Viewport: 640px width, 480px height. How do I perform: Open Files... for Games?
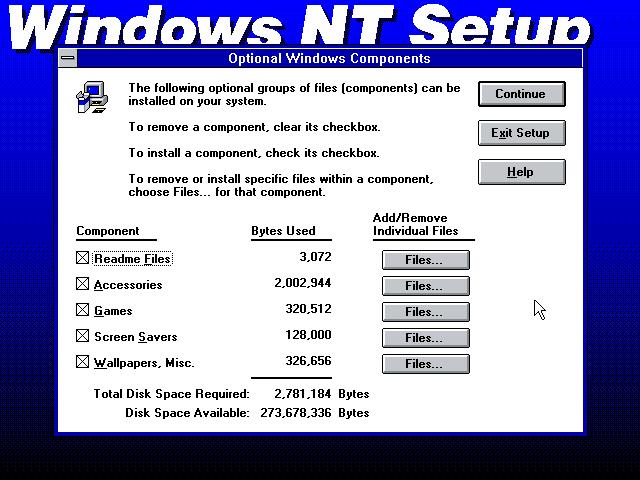click(425, 312)
